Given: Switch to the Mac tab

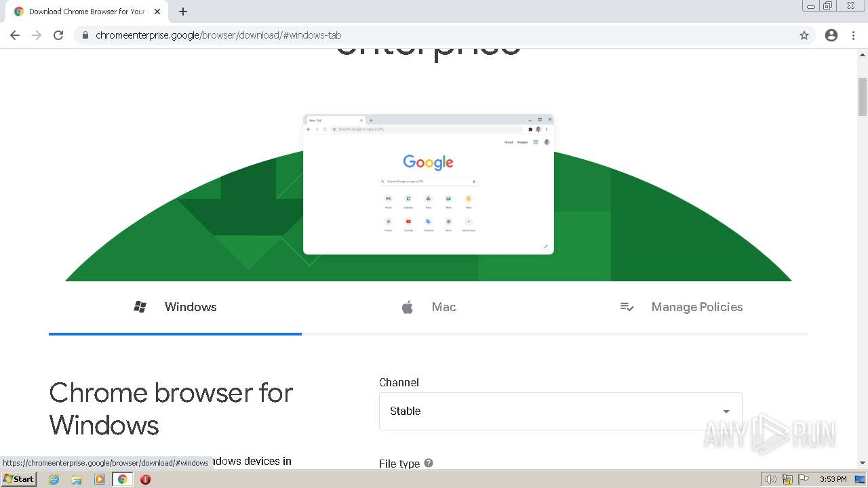Looking at the screenshot, I should pos(428,307).
